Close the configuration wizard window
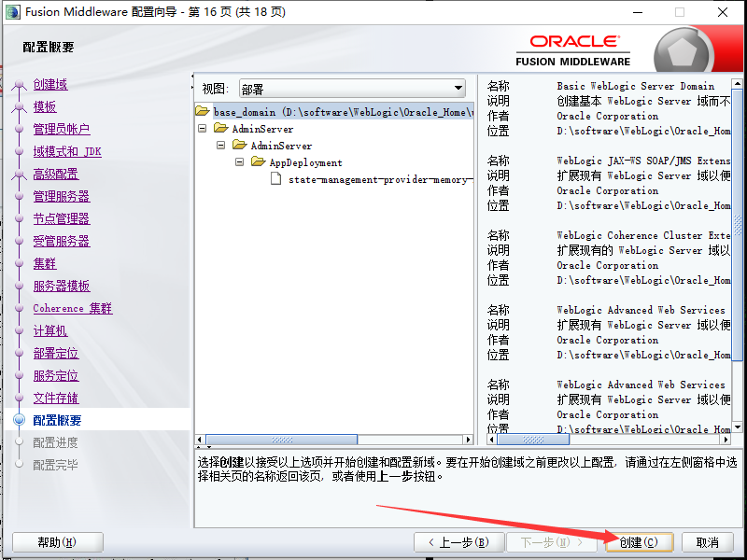 (723, 12)
